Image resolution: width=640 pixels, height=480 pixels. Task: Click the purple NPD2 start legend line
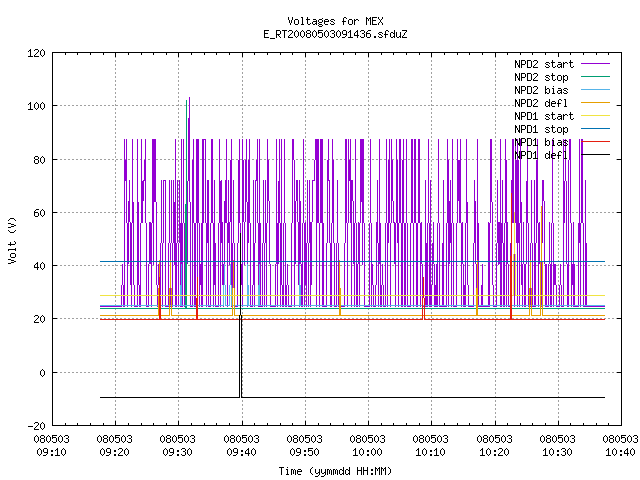pos(595,64)
